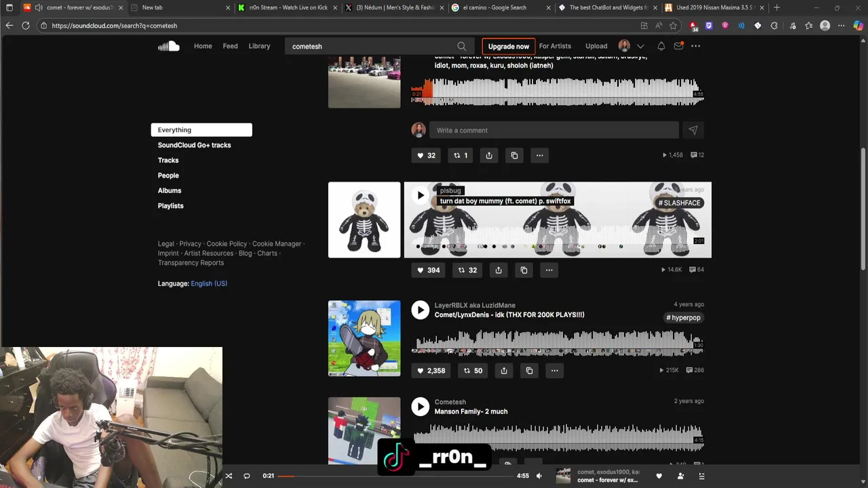Open the read aloud icon in address bar
This screenshot has height=488, width=868.
click(x=658, y=26)
